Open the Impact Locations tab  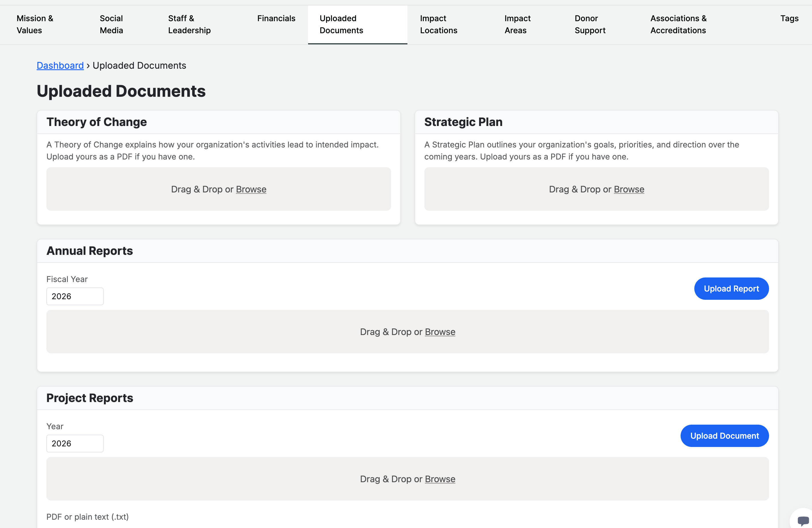[438, 24]
